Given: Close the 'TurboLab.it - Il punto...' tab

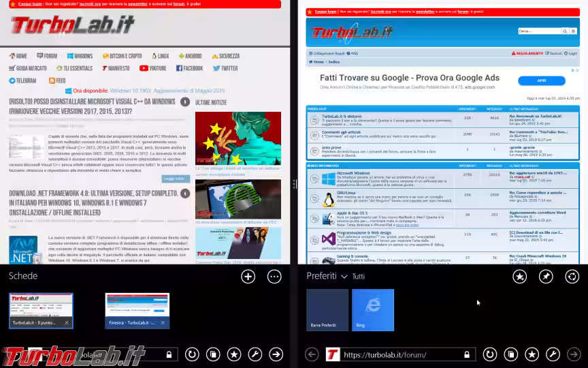Looking at the screenshot, I should [x=67, y=322].
